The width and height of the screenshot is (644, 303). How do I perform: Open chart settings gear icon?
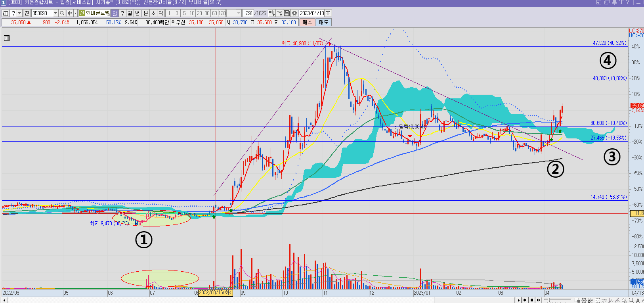tap(294, 13)
